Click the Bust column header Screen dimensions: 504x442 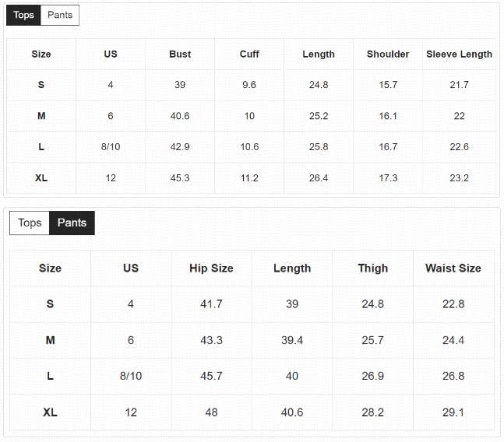180,54
